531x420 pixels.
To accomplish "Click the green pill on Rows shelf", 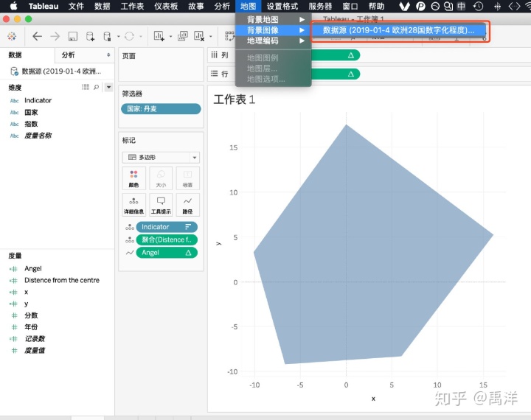I will pyautogui.click(x=336, y=74).
